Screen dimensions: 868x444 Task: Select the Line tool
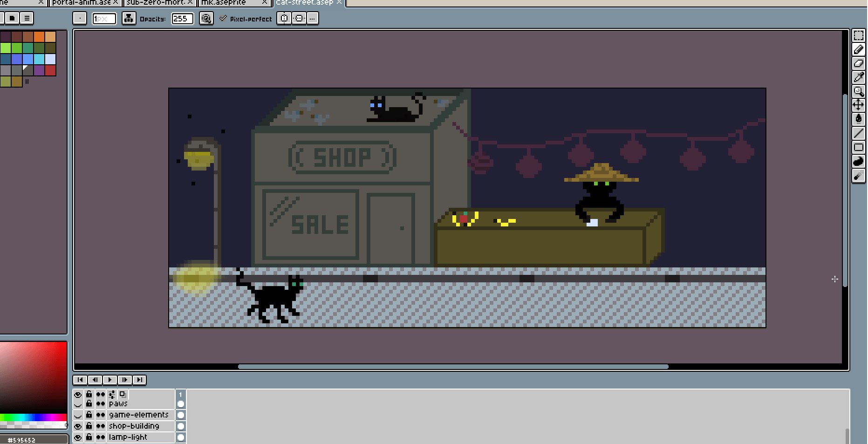[x=858, y=133]
